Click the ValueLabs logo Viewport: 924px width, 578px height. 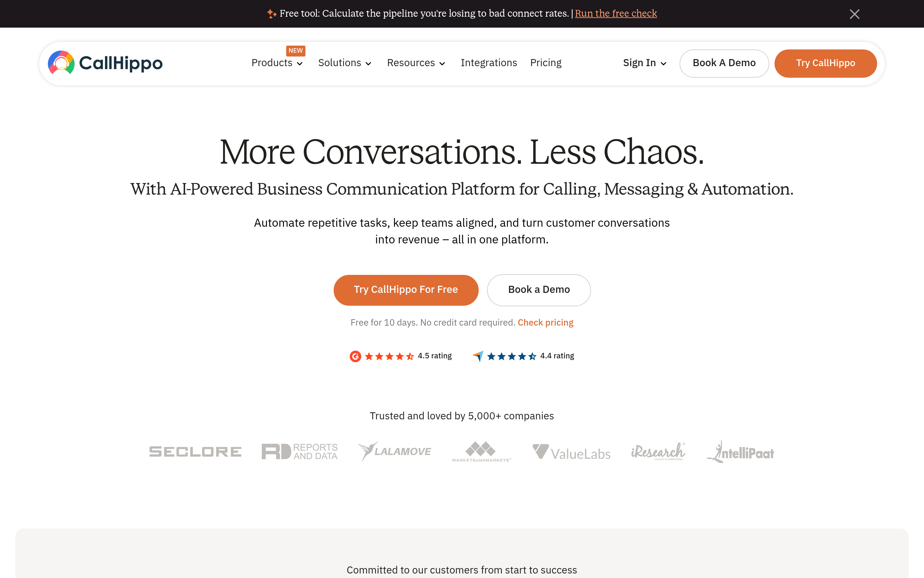click(x=572, y=452)
